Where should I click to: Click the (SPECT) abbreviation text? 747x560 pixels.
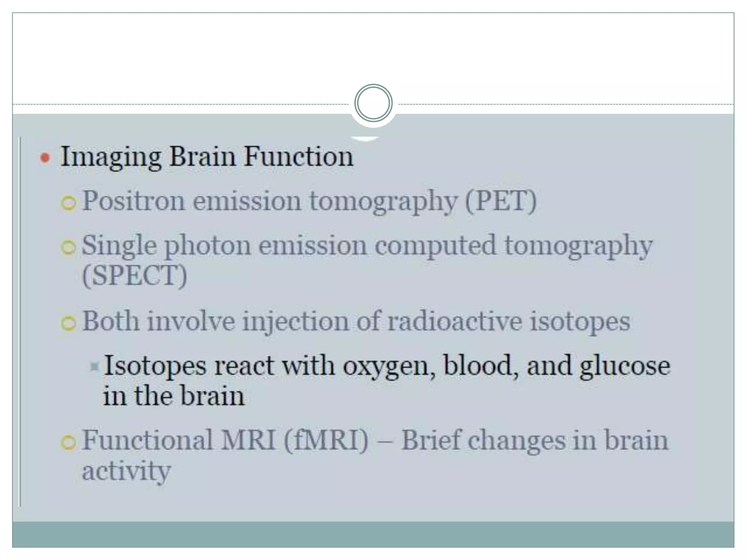135,276
